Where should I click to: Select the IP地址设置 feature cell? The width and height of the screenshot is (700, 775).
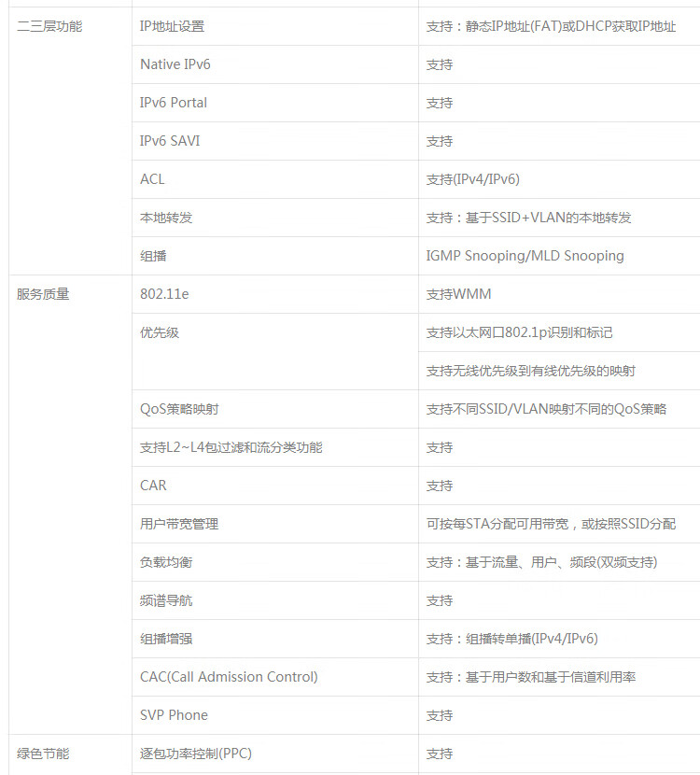click(x=172, y=26)
